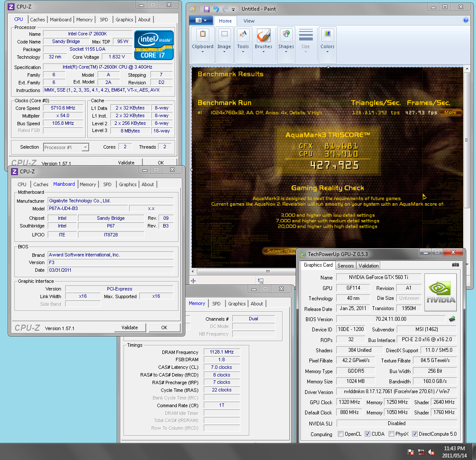
Task: Switch to the Home ribbon tab in Paint
Action: coord(225,21)
